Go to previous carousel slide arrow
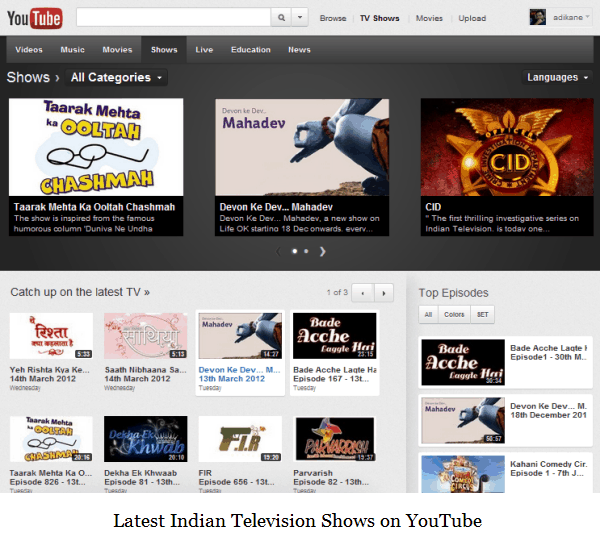This screenshot has height=545, width=600. pyautogui.click(x=278, y=252)
